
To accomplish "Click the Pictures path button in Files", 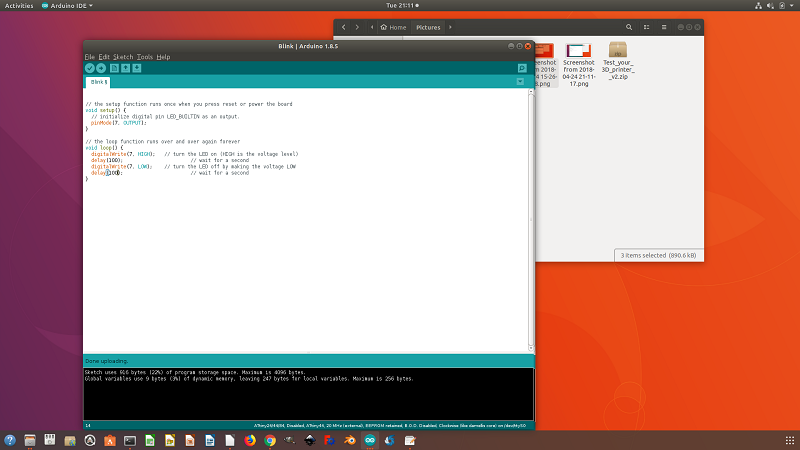I will 428,28.
